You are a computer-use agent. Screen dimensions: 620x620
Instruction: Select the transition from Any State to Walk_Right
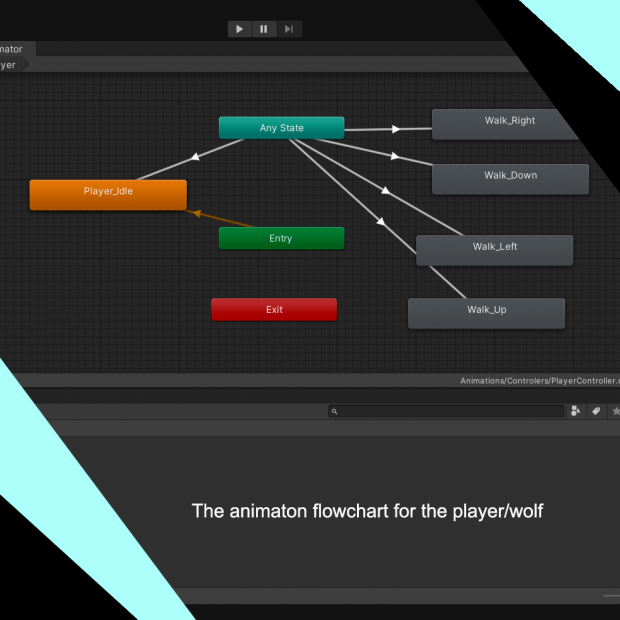[395, 129]
